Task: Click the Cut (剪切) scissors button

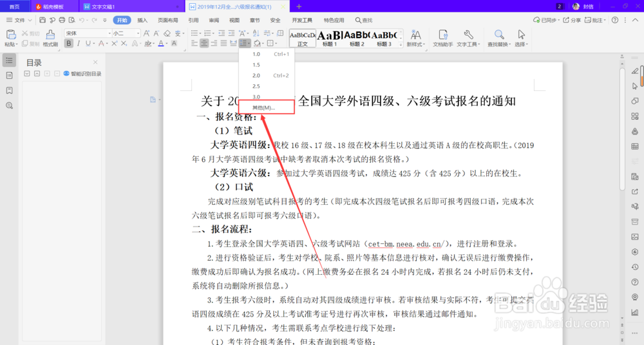Action: [x=31, y=33]
